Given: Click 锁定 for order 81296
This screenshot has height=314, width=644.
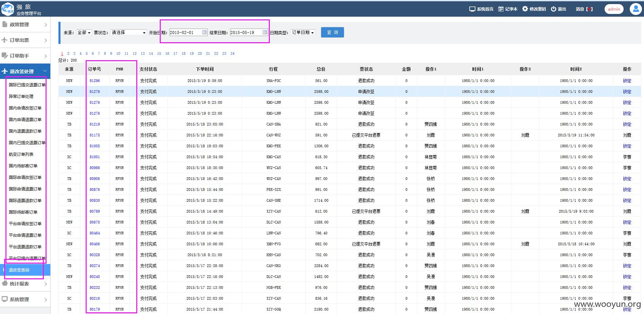Looking at the screenshot, I should tap(627, 81).
